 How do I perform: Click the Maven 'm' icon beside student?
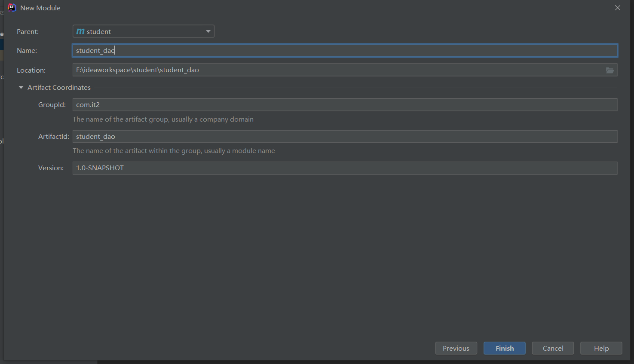(x=80, y=31)
